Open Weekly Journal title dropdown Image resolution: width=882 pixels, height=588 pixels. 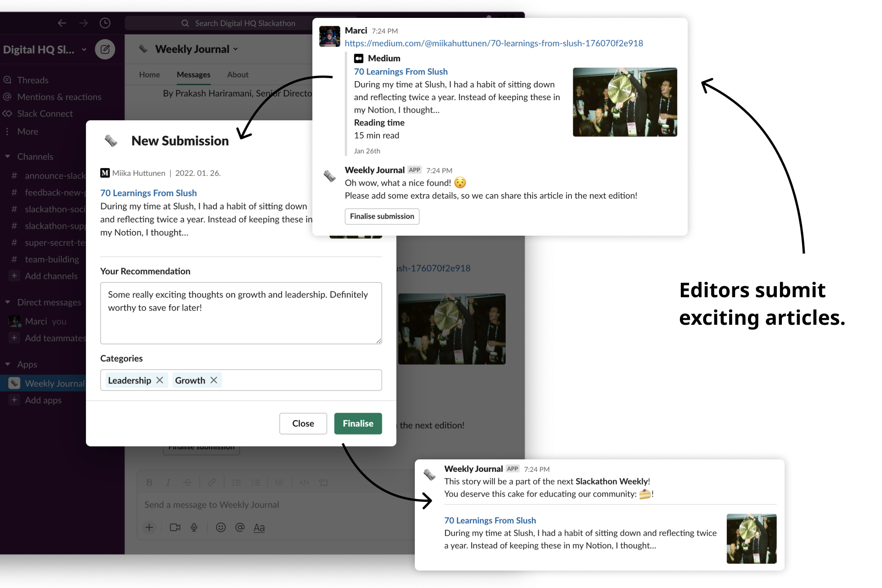(x=196, y=49)
